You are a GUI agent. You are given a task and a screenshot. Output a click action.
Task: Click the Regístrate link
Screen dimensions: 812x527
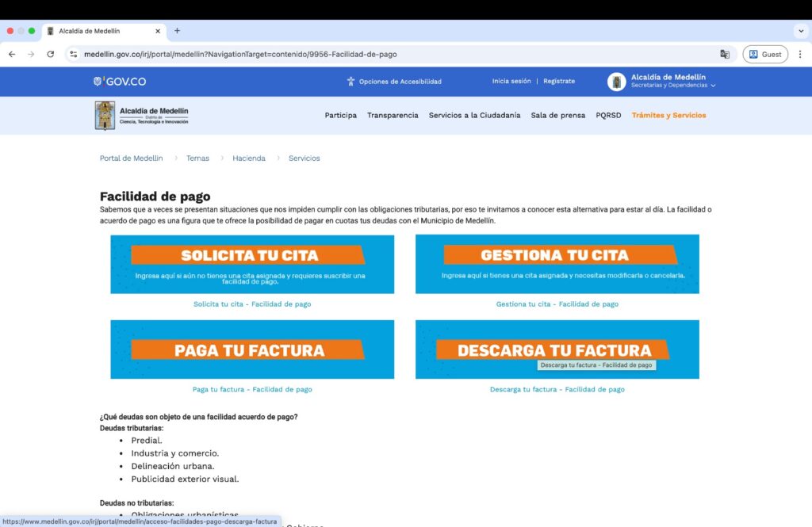click(x=559, y=82)
